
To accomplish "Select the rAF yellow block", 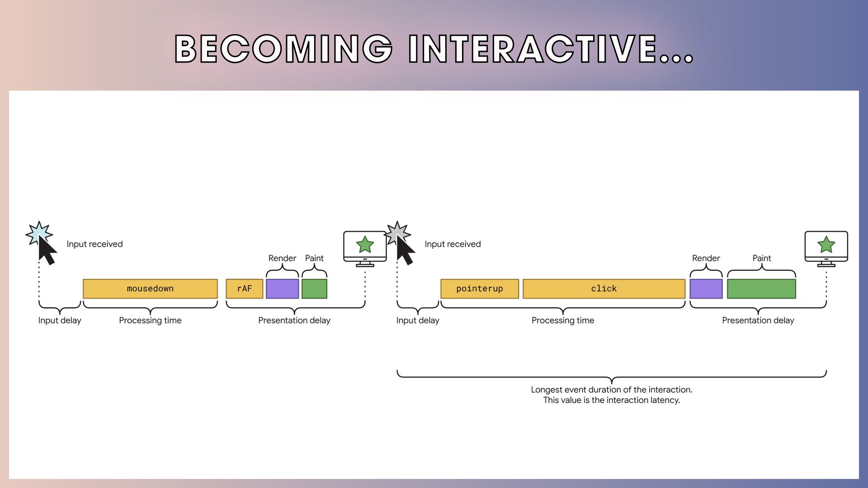I will tap(244, 289).
